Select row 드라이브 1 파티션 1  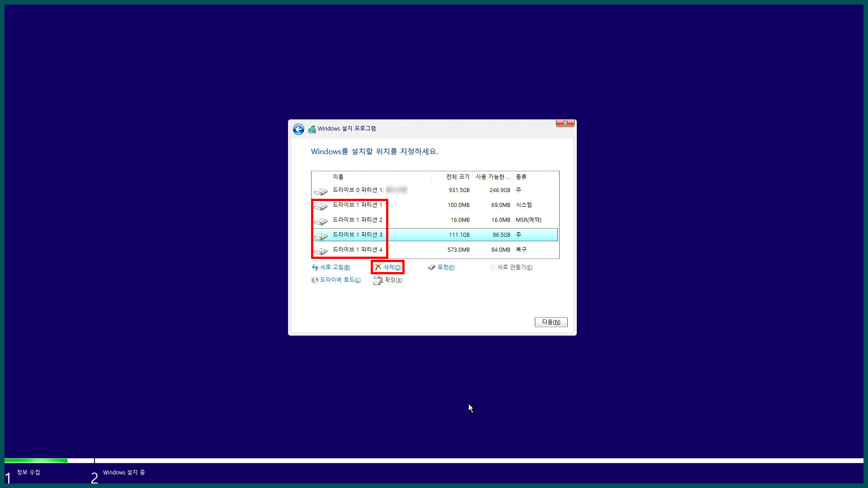coord(435,205)
